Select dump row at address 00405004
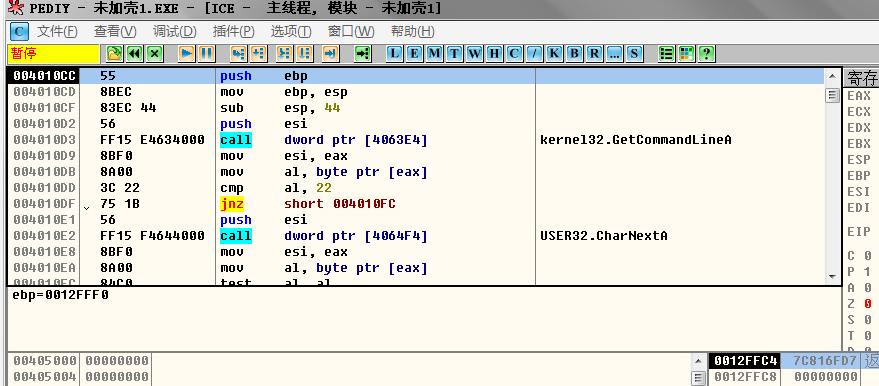 point(349,376)
